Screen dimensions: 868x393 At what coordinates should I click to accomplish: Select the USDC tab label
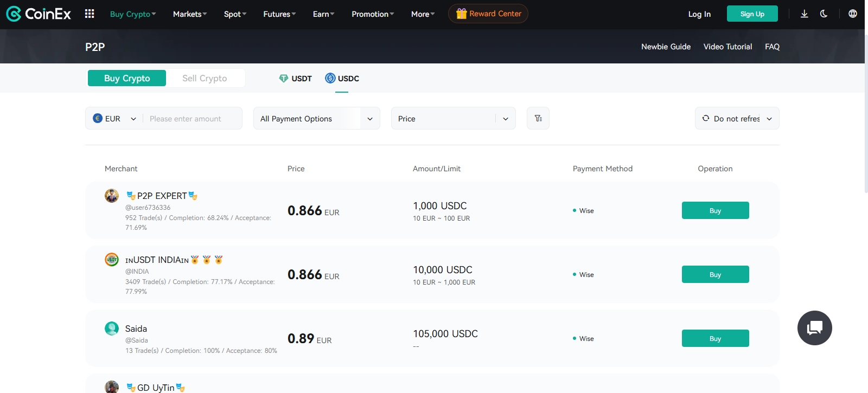(x=348, y=79)
